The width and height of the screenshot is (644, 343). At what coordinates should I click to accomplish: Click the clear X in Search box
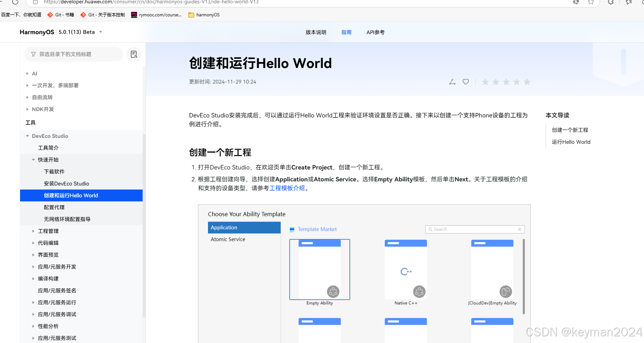point(520,229)
